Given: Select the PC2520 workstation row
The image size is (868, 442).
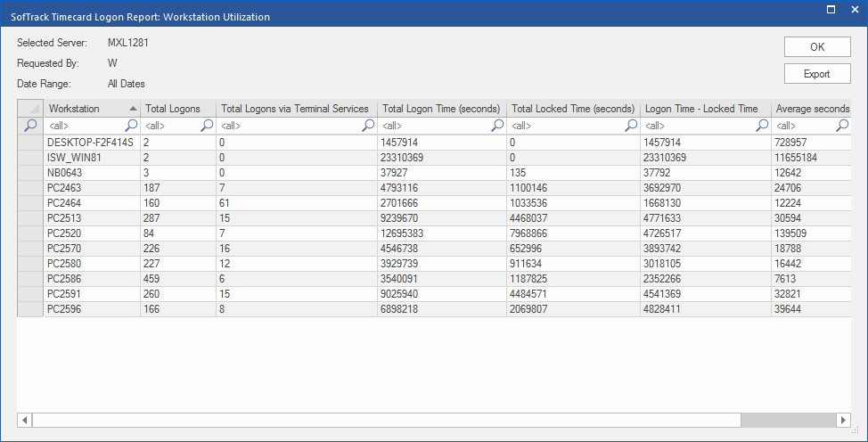Looking at the screenshot, I should click(x=64, y=233).
